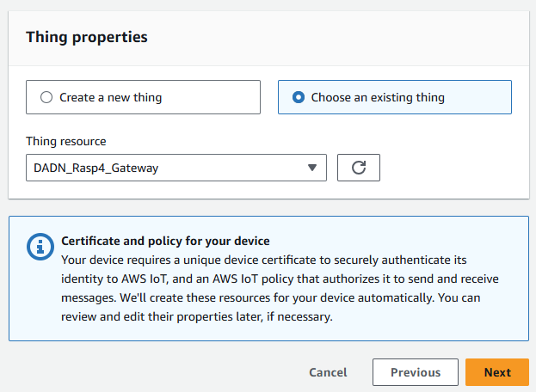Select the 'Choose an existing thing' radio circle
This screenshot has height=392, width=536.
coord(298,98)
